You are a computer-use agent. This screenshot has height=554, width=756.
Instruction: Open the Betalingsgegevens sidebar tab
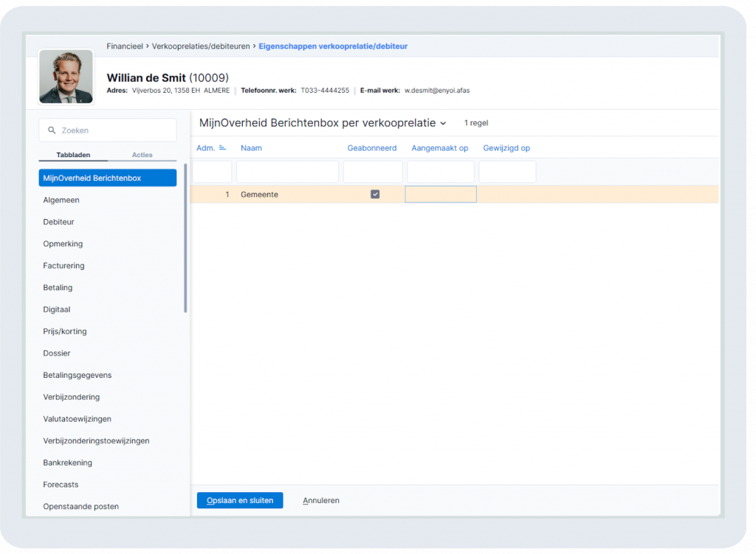[77, 375]
